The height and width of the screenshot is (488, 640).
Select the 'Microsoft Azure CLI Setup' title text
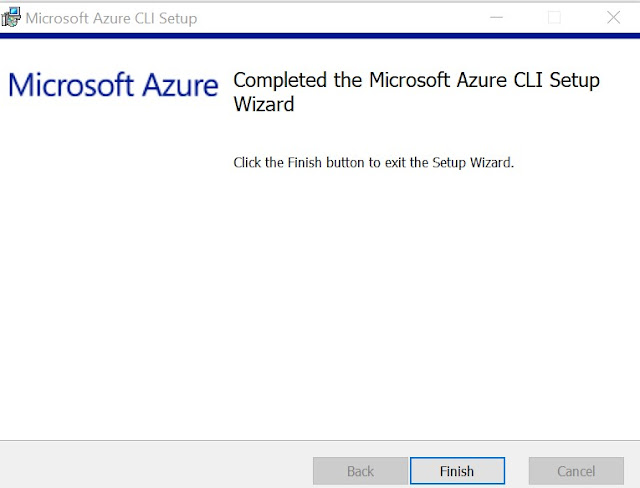[x=111, y=18]
